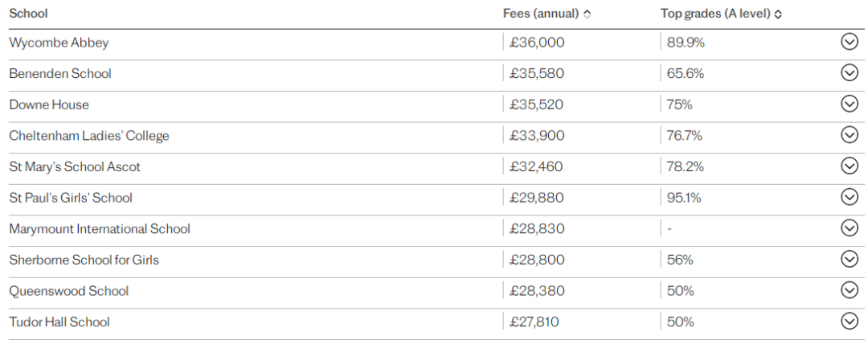This screenshot has height=340, width=868.
Task: Sort table by Top grades column
Action: tap(778, 14)
